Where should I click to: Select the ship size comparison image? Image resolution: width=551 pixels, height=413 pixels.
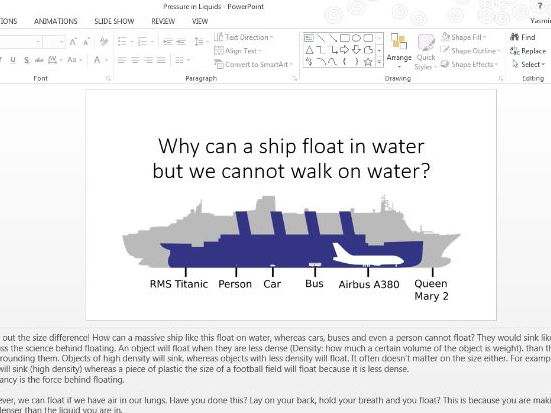pos(291,248)
